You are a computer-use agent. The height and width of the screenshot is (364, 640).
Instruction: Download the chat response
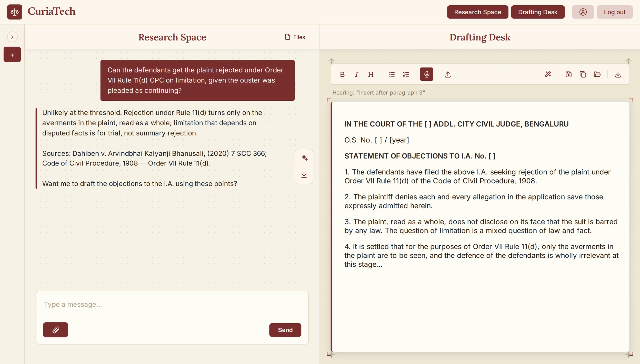304,175
